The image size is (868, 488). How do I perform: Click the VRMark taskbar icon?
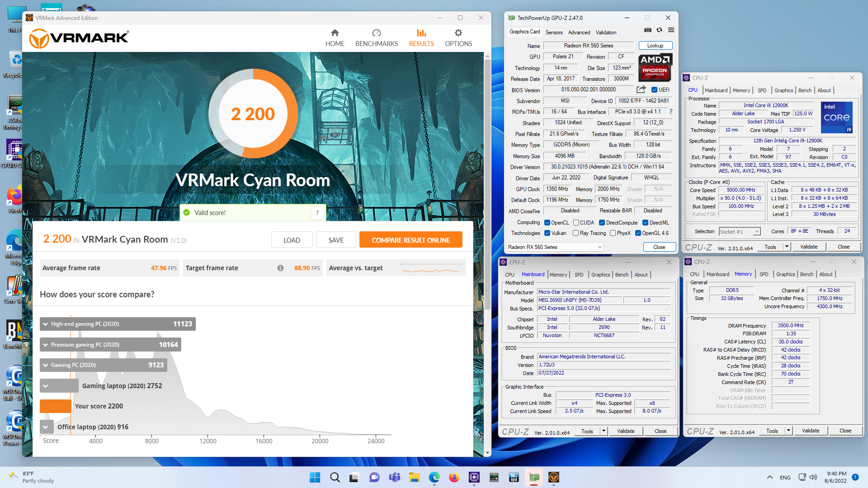(x=554, y=477)
